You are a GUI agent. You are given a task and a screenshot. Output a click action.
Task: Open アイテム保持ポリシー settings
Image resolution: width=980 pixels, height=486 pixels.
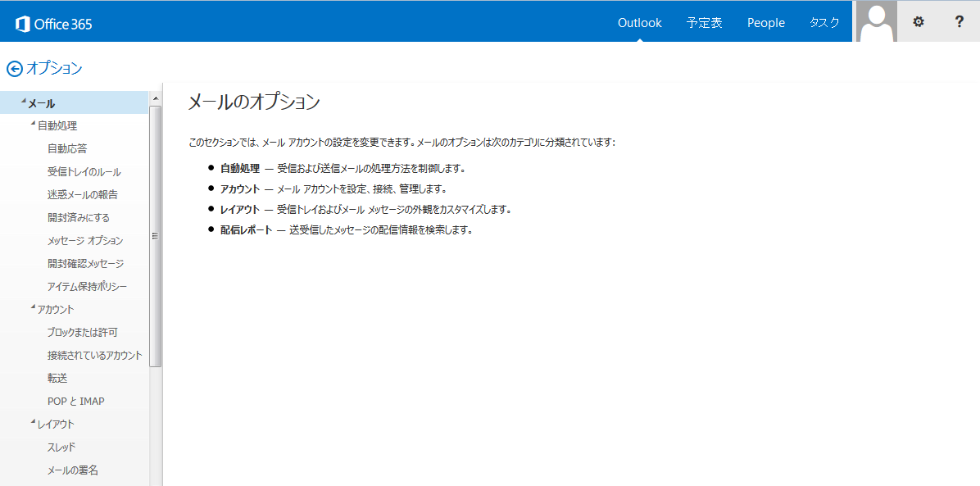[x=87, y=287]
